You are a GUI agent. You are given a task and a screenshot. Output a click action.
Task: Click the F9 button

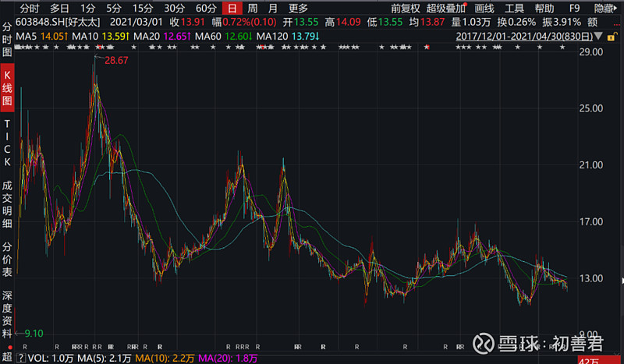click(x=574, y=9)
